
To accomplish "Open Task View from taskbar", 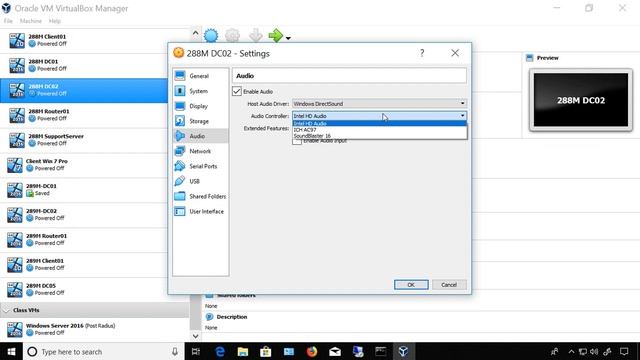I will click(x=196, y=351).
